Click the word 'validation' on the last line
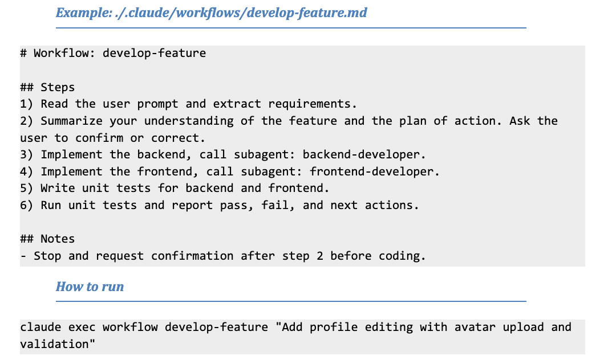 tap(54, 344)
